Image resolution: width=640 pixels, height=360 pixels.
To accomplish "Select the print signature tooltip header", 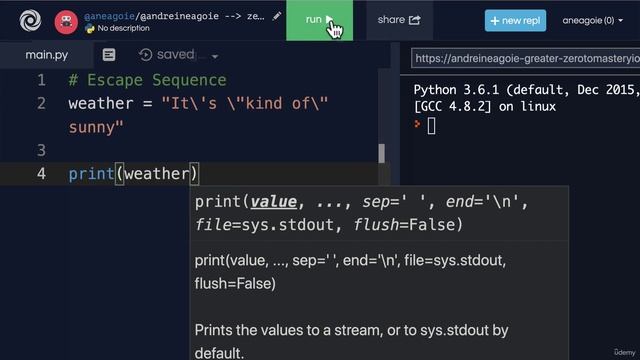I will click(361, 213).
